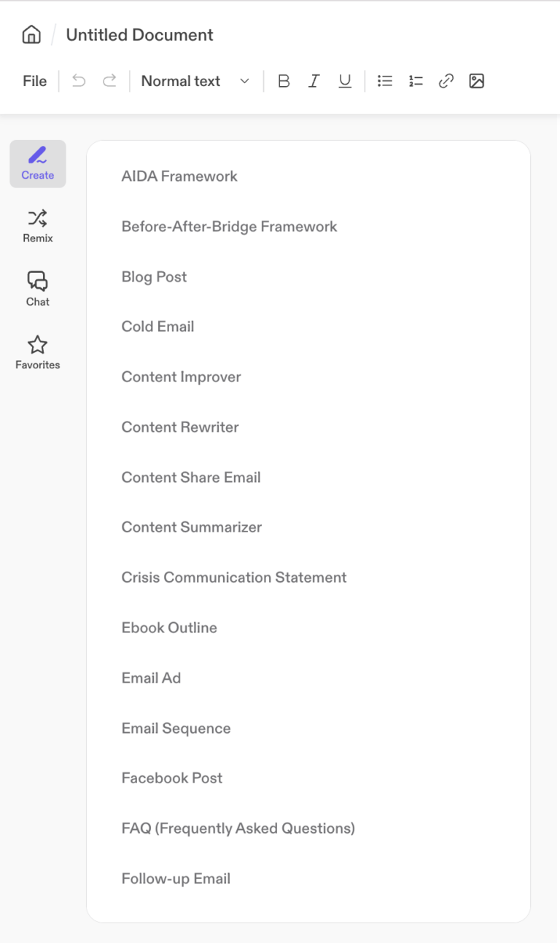Insert a numbered list
This screenshot has width=560, height=943.
(x=416, y=81)
